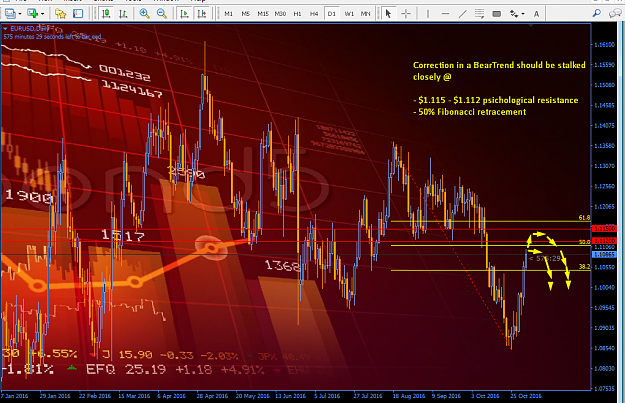Zoom in on the chart
This screenshot has width=625, height=403.
[x=144, y=14]
